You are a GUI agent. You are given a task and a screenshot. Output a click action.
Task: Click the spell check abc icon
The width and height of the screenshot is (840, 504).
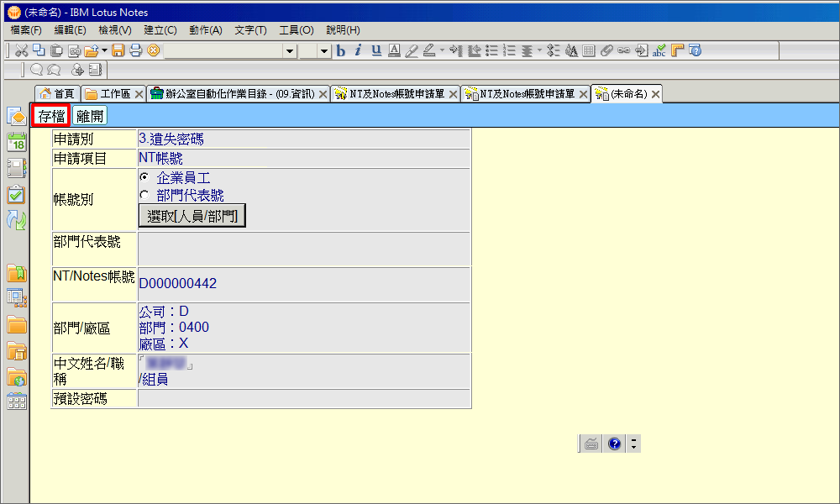click(659, 50)
